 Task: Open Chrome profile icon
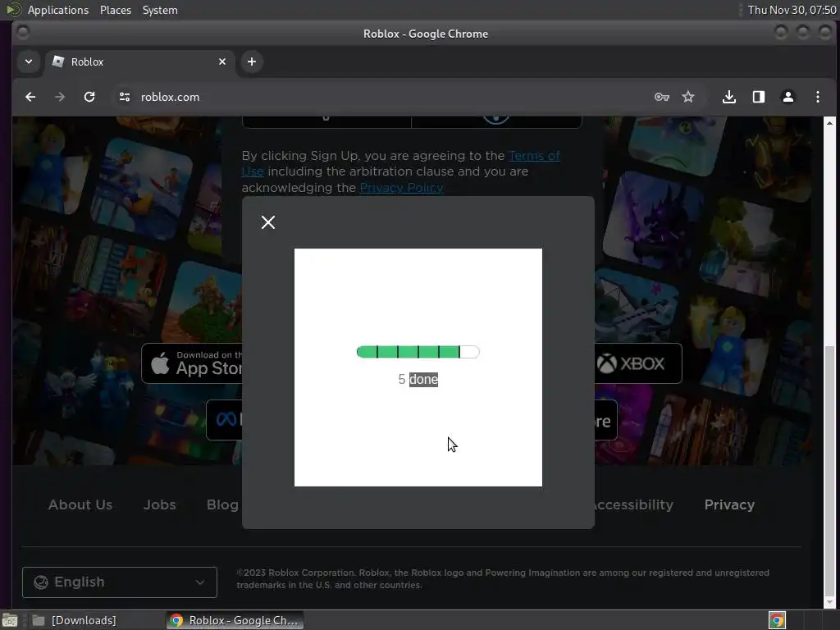point(788,97)
